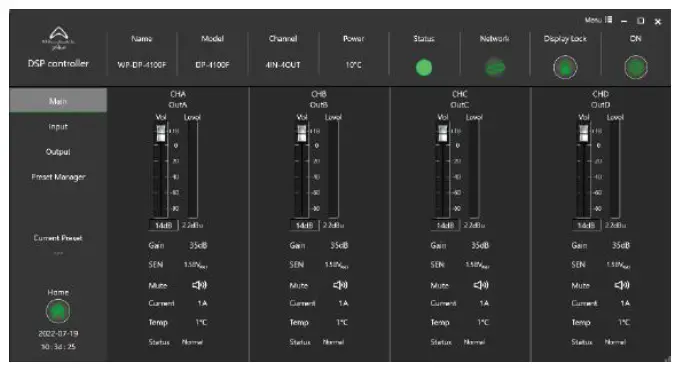
Task: Click the CHB Gain value 35dB
Action: pyautogui.click(x=339, y=246)
